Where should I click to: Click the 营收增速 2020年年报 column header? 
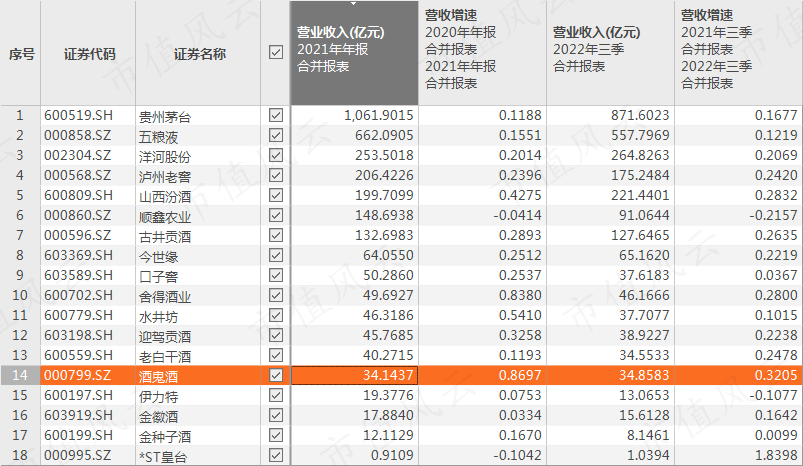point(482,53)
